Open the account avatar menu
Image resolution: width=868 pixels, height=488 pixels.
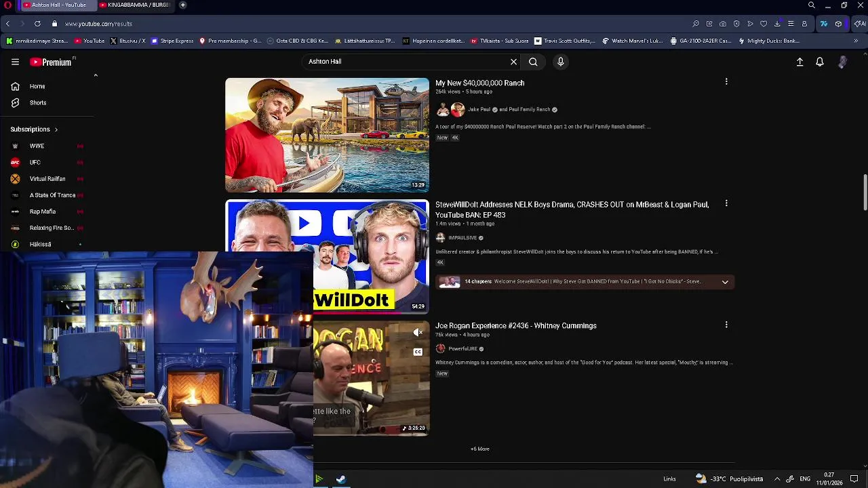[x=842, y=62]
